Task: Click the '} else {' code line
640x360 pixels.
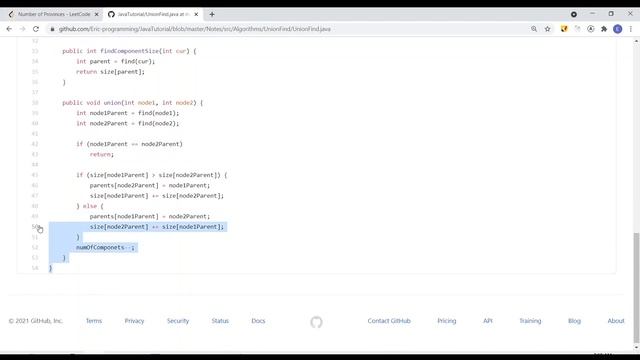Action: [90, 206]
